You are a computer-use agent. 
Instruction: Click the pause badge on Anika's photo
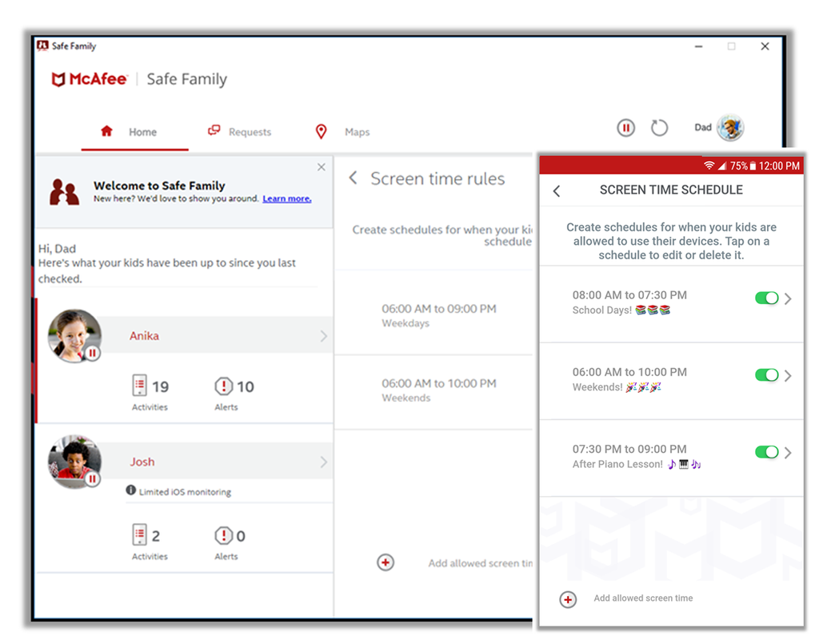tap(94, 353)
